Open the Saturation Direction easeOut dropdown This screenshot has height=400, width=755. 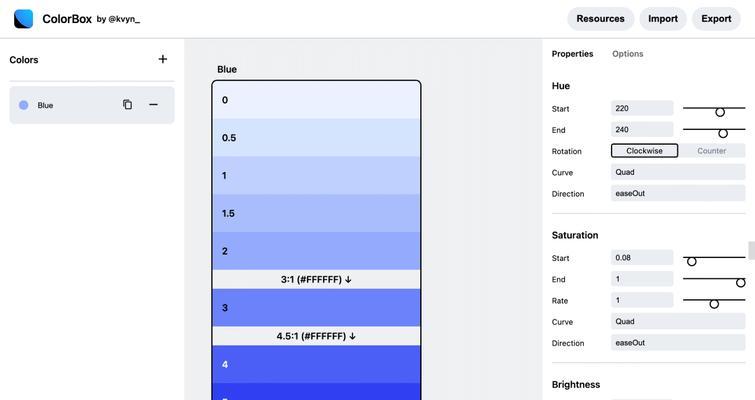coord(678,342)
